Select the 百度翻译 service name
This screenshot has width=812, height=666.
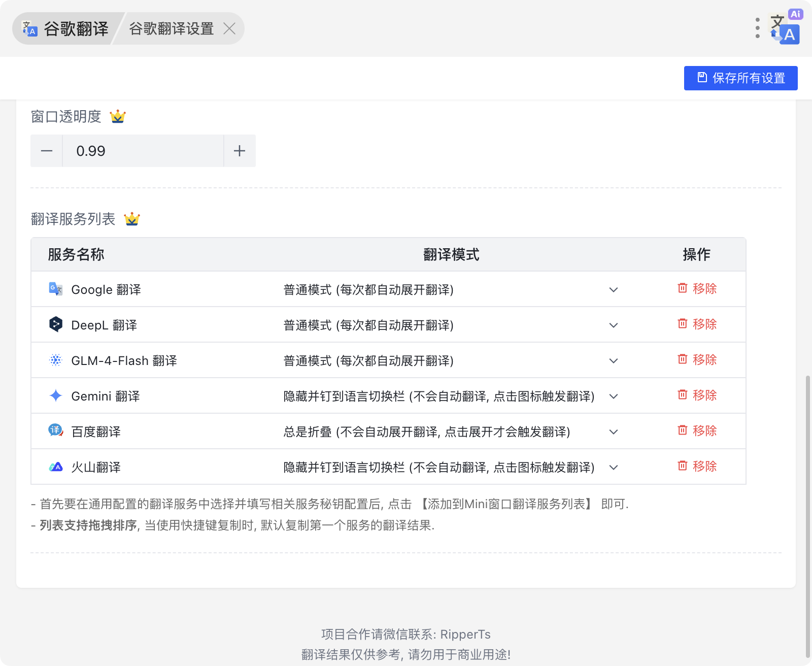pyautogui.click(x=96, y=431)
